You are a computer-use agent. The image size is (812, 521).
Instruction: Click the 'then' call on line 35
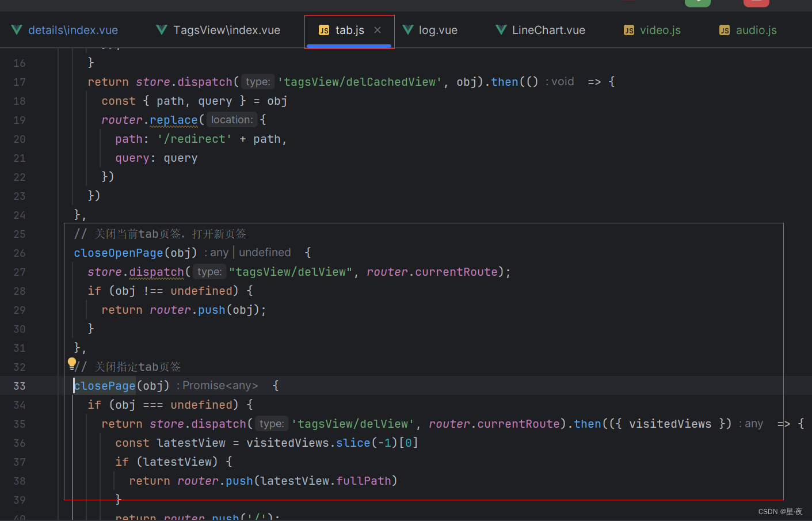588,424
